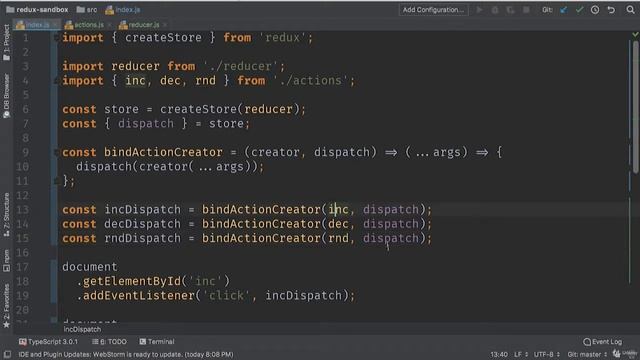Open Git: master branch menu
Image resolution: width=640 pixels, height=360 pixels.
click(587, 354)
